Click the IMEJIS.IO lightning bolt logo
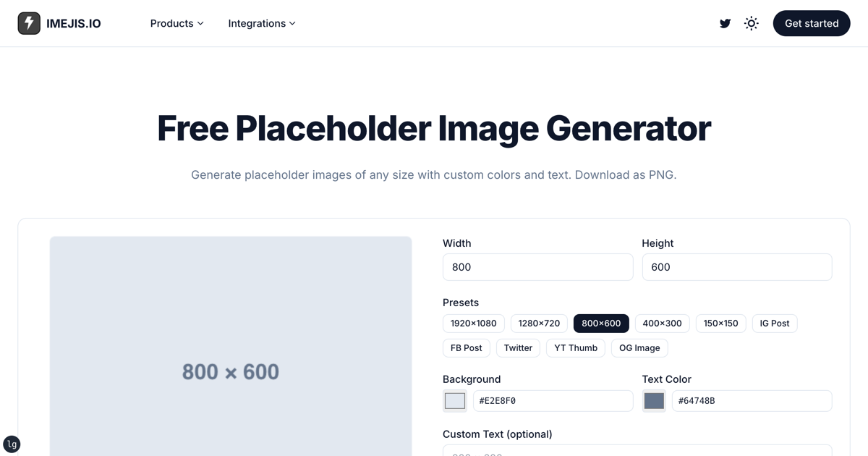This screenshot has width=868, height=456. (x=29, y=22)
